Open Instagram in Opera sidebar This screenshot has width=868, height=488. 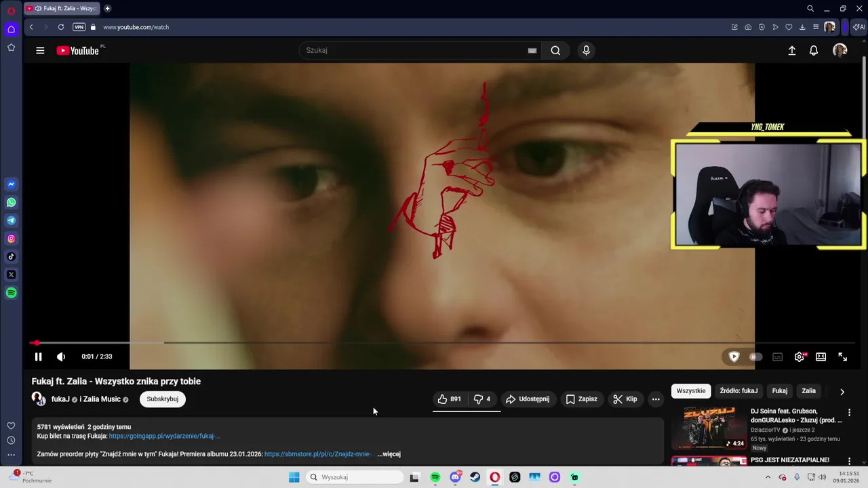[x=11, y=239]
